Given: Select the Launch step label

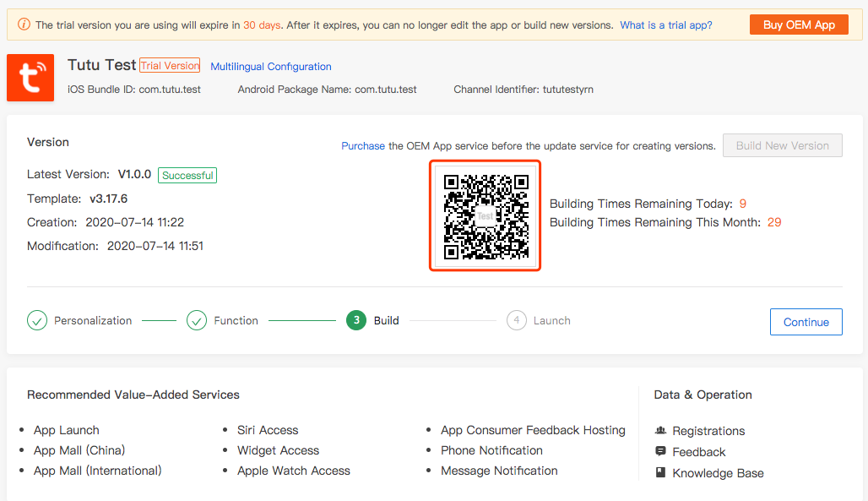Looking at the screenshot, I should coord(552,321).
